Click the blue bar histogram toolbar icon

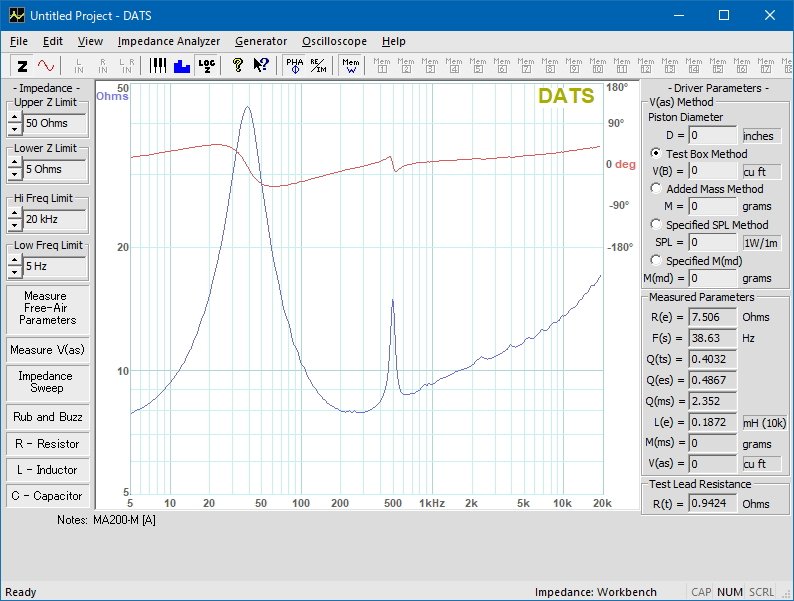[182, 66]
